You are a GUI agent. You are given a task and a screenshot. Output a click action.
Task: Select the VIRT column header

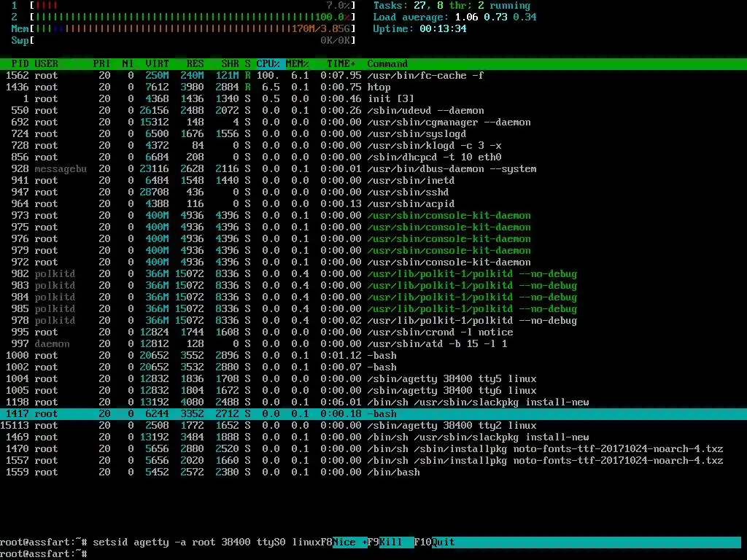click(x=158, y=64)
